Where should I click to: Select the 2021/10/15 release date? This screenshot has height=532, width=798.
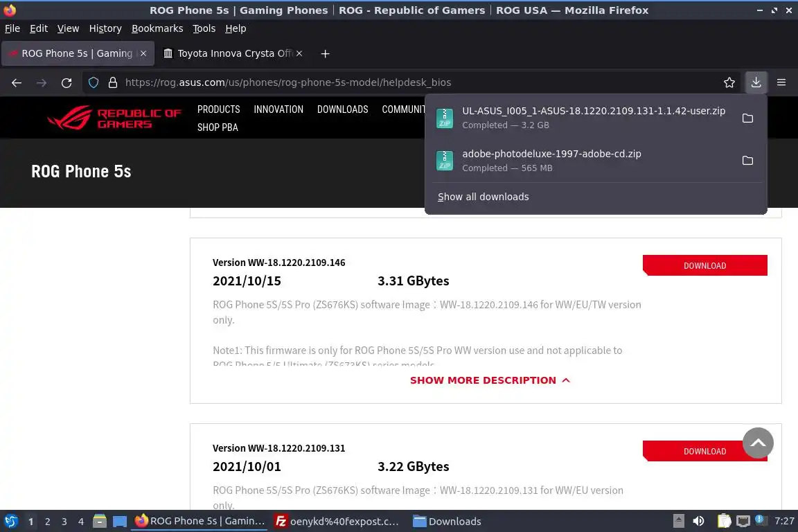point(247,281)
